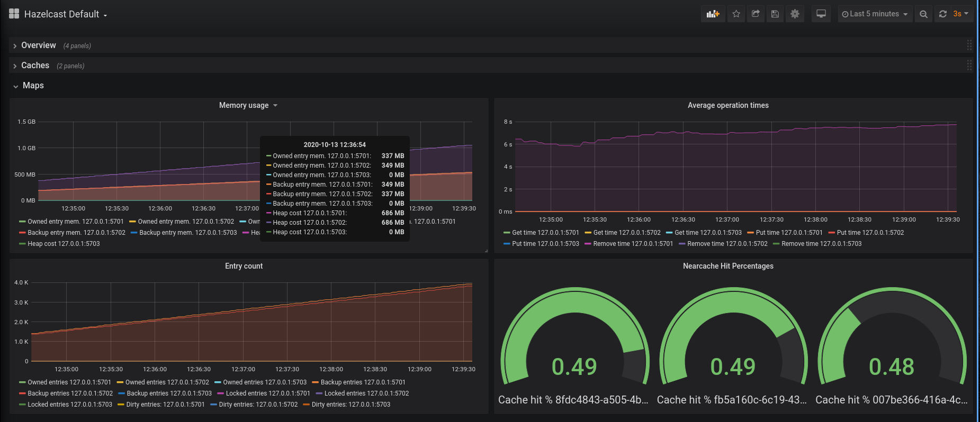This screenshot has width=980, height=422.
Task: Open the Entry count panel menu
Action: pos(244,266)
